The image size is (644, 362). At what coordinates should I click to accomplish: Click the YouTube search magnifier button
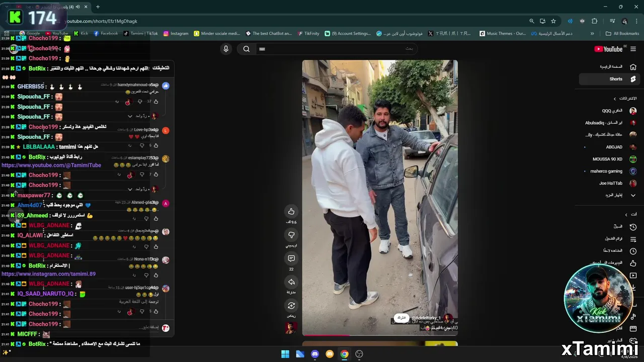[x=247, y=49]
